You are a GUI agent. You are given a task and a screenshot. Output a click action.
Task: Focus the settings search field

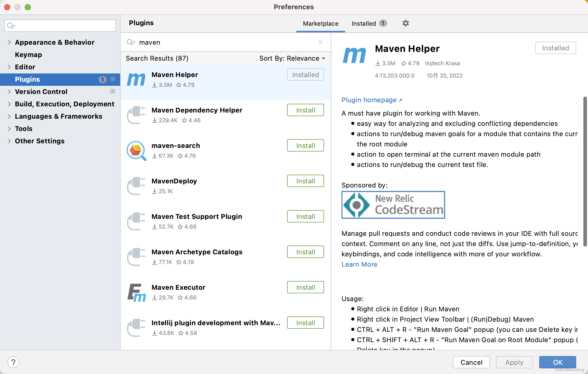click(x=60, y=26)
